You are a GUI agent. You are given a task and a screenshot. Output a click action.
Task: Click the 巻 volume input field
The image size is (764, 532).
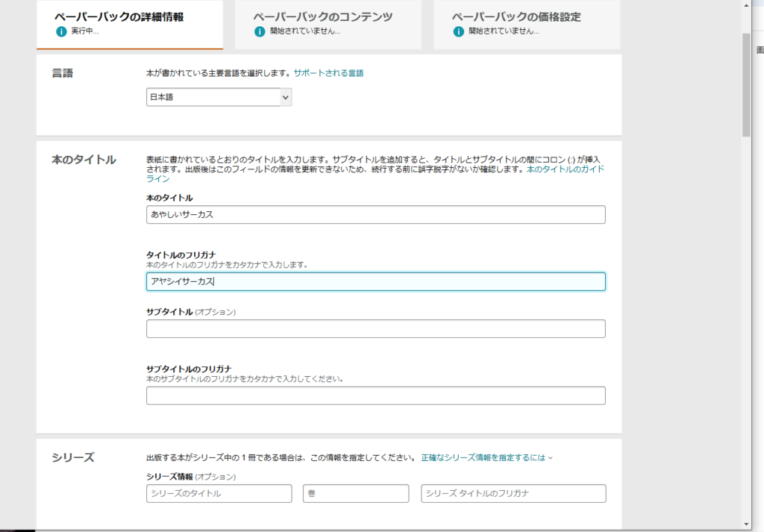(x=356, y=493)
